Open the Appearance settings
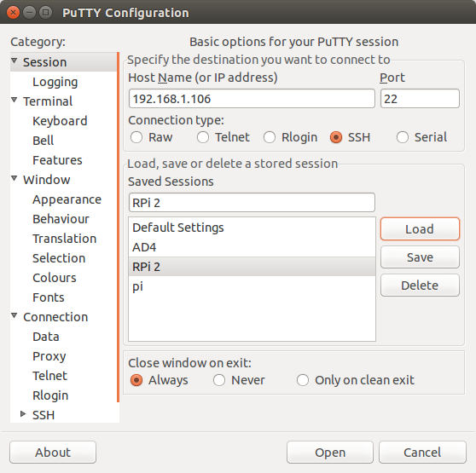Viewport: 476px width, 473px height. (x=67, y=199)
